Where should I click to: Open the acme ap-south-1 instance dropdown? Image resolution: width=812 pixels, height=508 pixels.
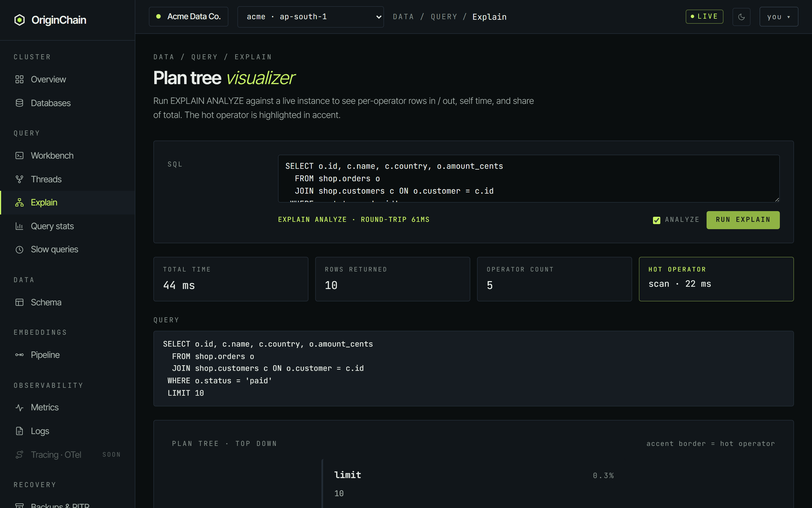[311, 17]
